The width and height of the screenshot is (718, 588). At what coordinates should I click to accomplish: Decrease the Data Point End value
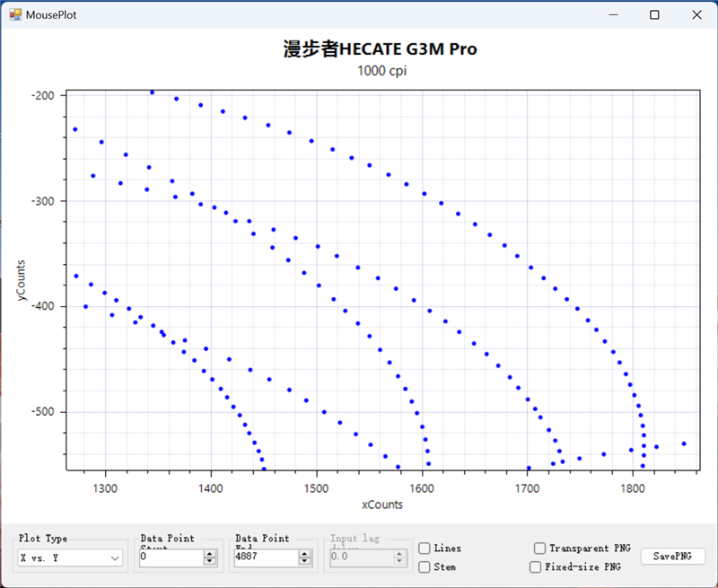click(304, 561)
